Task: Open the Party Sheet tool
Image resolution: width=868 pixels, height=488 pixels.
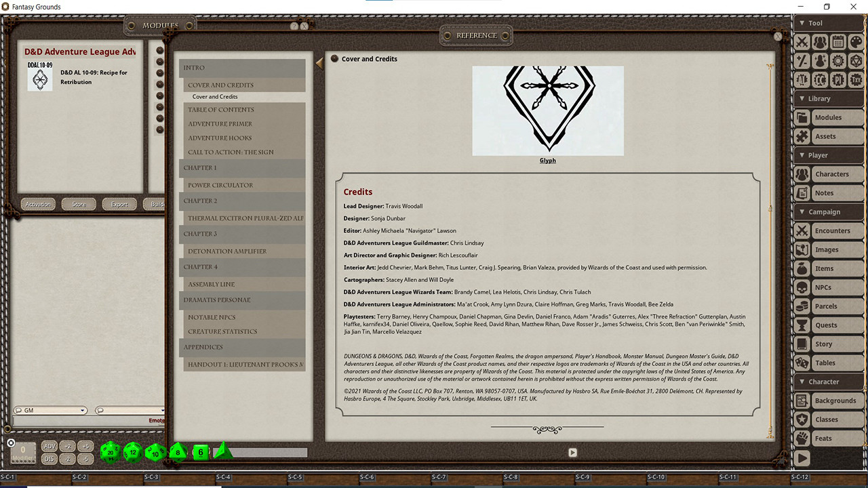Action: coord(821,41)
